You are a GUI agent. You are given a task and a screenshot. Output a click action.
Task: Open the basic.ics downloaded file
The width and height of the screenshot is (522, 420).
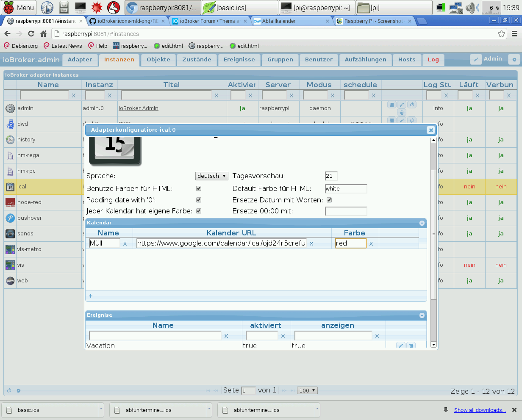click(x=50, y=410)
